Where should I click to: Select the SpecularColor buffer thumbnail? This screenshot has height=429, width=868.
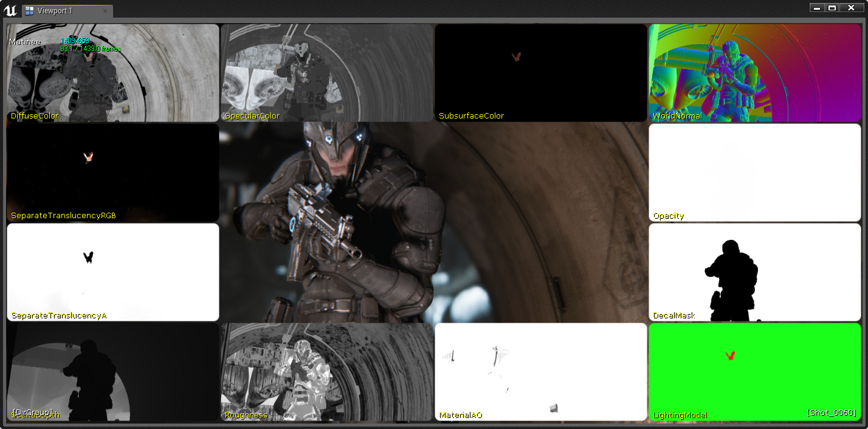(x=326, y=73)
